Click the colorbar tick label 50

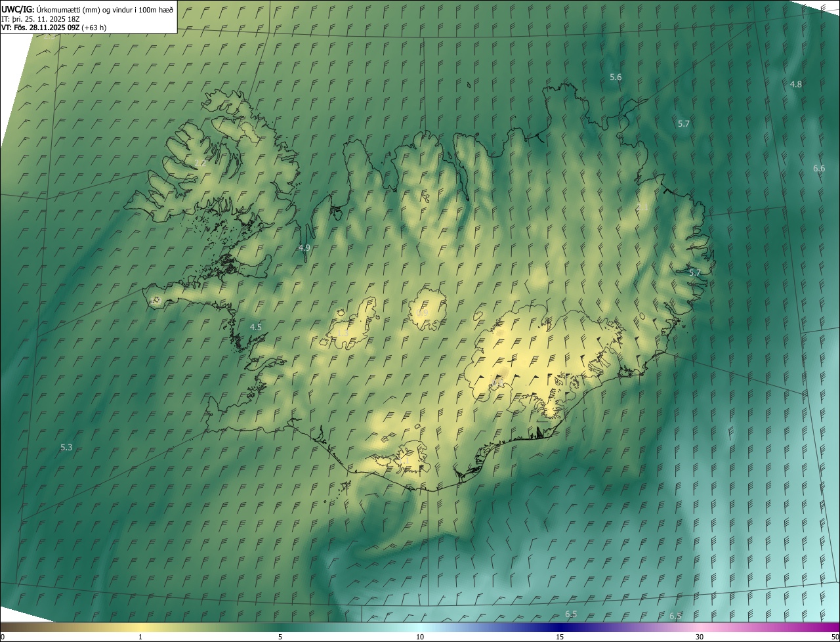tap(835, 637)
